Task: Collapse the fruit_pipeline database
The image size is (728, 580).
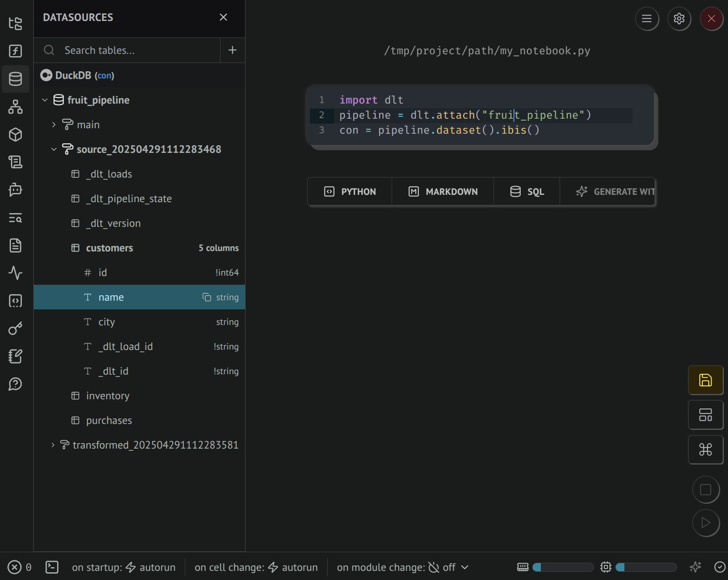Action: pos(45,100)
